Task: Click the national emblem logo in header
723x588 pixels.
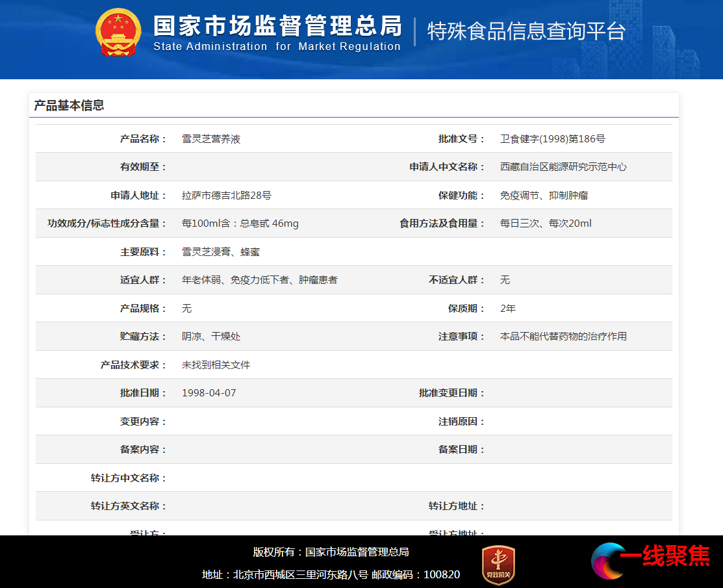Action: [x=118, y=32]
